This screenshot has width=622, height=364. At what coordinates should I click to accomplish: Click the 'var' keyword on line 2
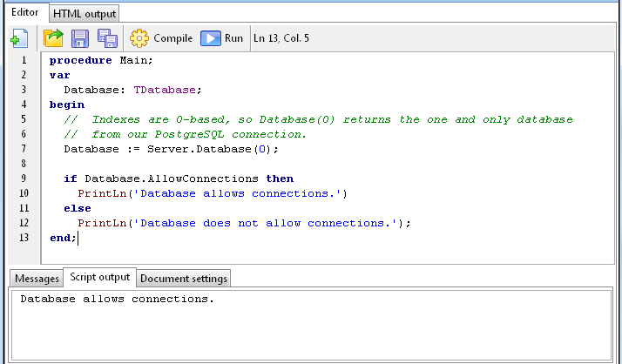60,75
